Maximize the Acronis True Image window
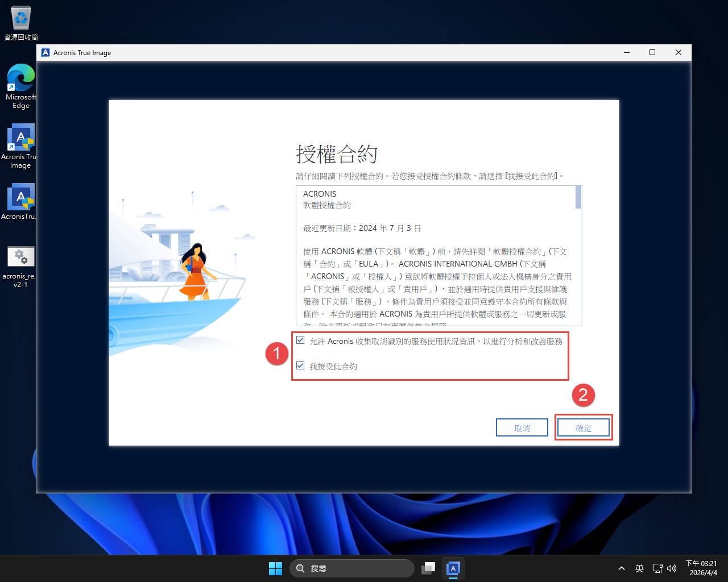This screenshot has height=582, width=728. pyautogui.click(x=652, y=52)
